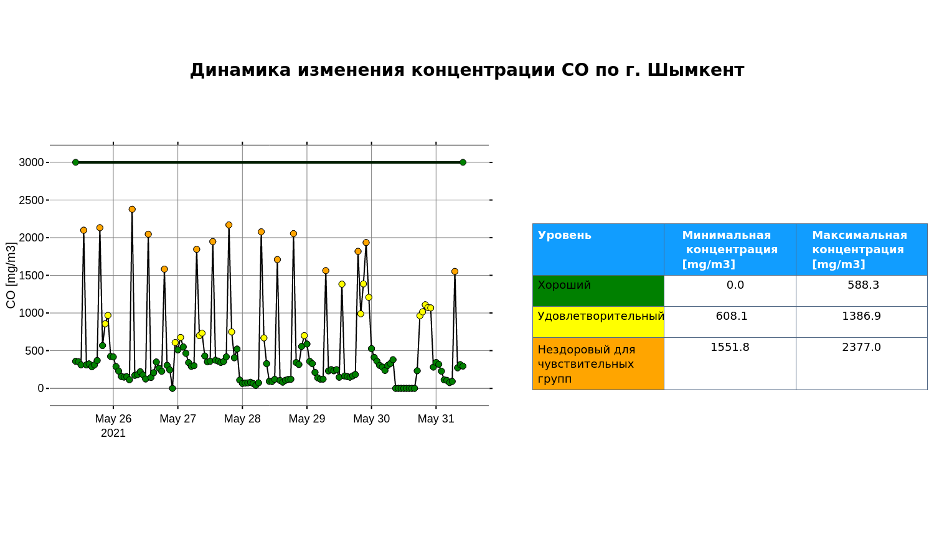The width and height of the screenshot is (934, 560).
Task: Click the orange data point on May 31
Action: [455, 271]
